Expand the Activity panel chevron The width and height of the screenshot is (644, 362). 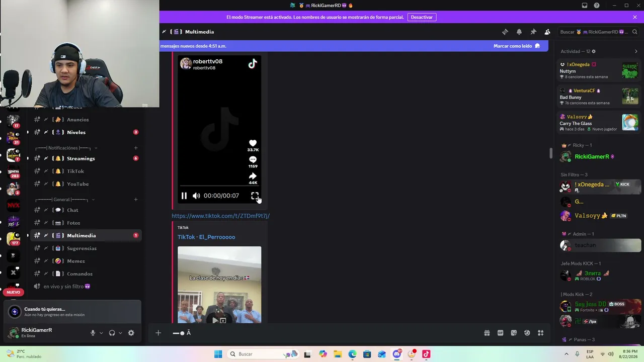[x=636, y=51]
